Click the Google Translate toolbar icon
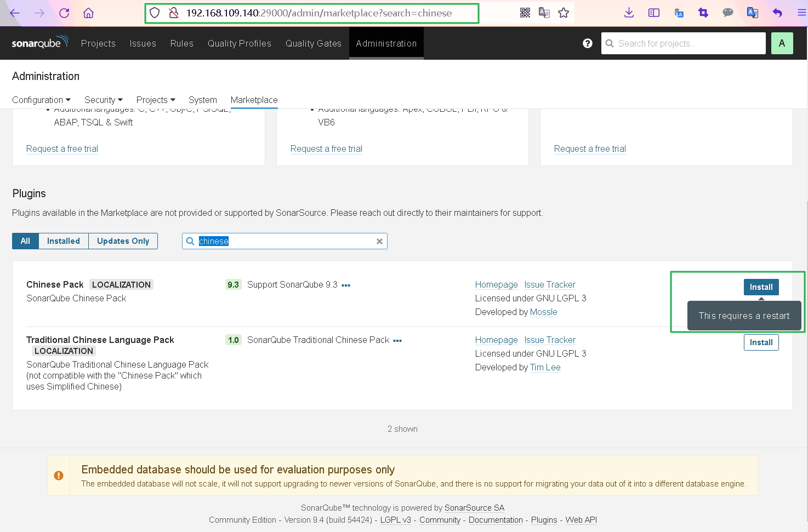Viewport: 808px width, 532px height. pos(753,13)
